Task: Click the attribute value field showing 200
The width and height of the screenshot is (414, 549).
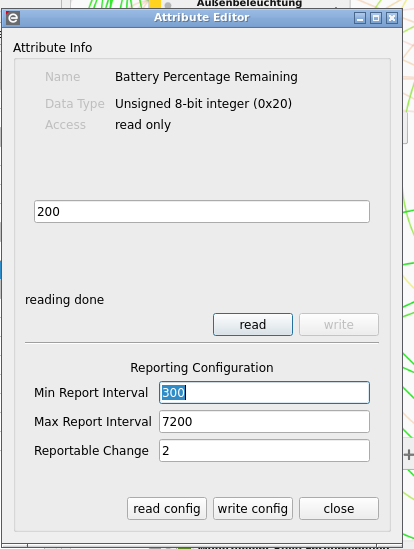Action: [202, 211]
